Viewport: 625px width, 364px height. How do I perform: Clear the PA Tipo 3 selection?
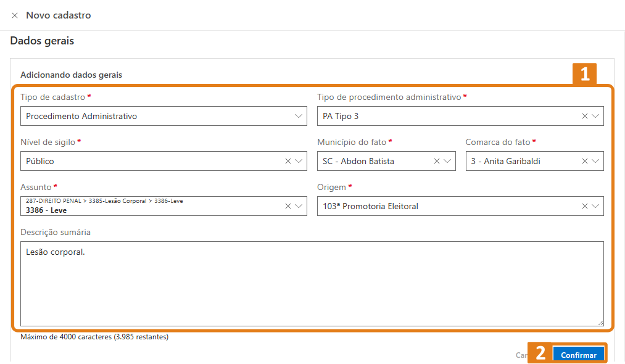(584, 116)
